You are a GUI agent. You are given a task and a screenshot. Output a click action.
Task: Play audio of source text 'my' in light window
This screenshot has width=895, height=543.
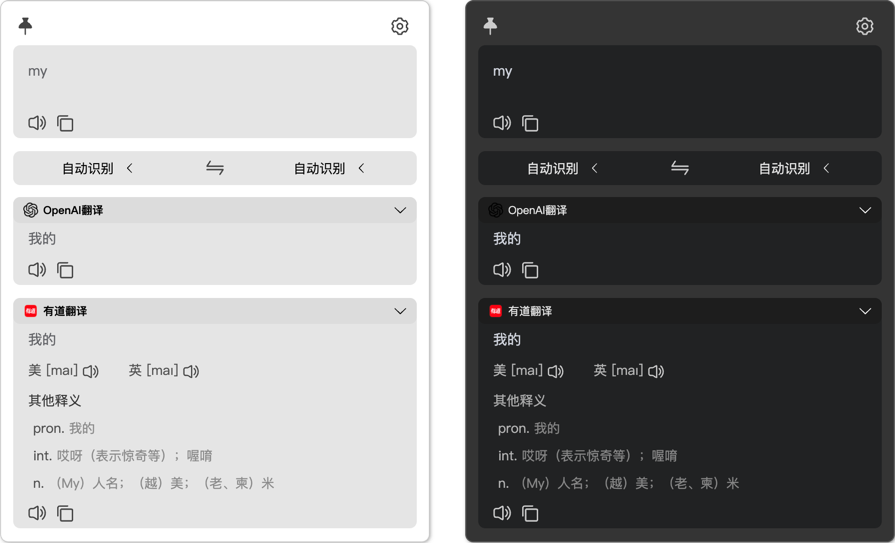37,123
